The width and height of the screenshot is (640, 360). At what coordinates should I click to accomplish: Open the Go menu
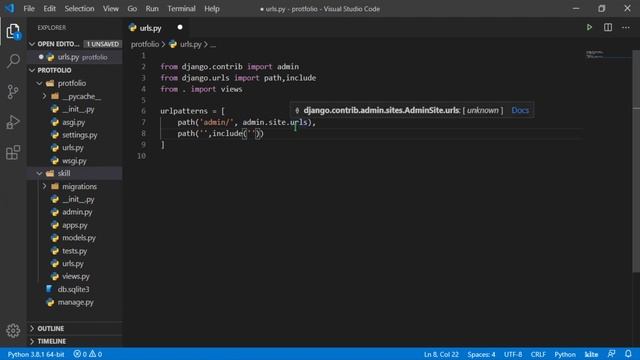(x=132, y=9)
